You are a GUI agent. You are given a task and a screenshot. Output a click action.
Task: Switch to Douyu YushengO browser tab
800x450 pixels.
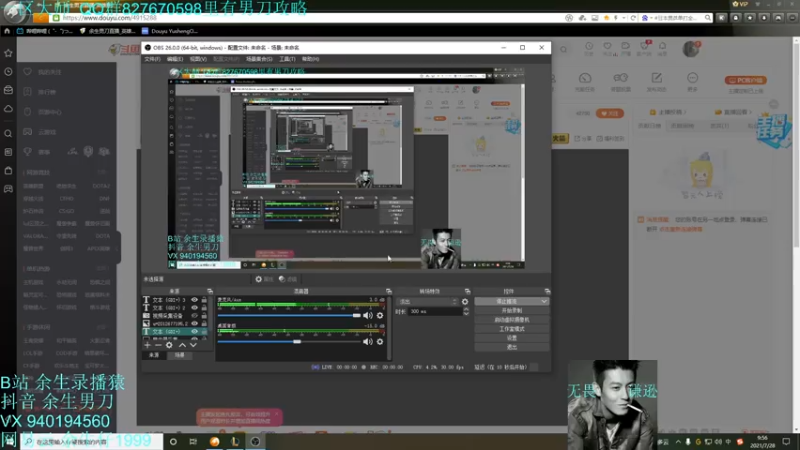pos(171,31)
